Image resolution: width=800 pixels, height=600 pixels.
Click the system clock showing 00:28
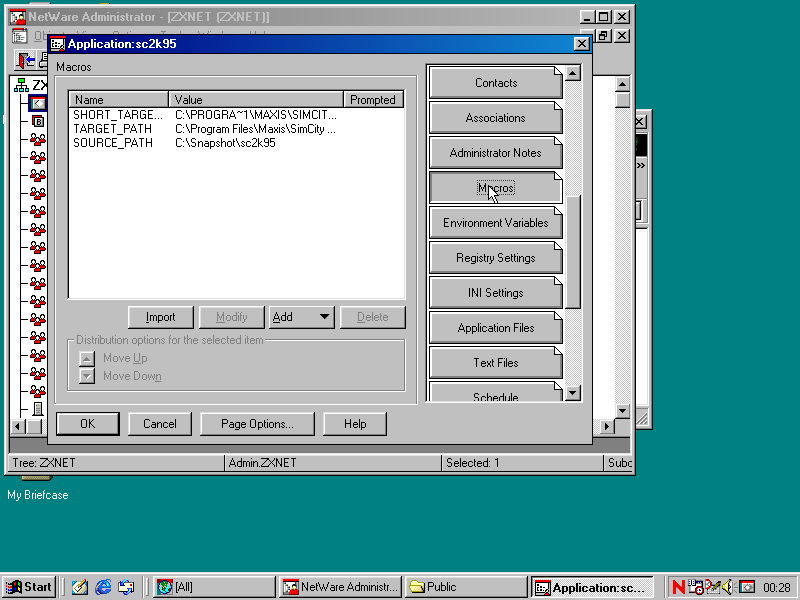pos(777,588)
